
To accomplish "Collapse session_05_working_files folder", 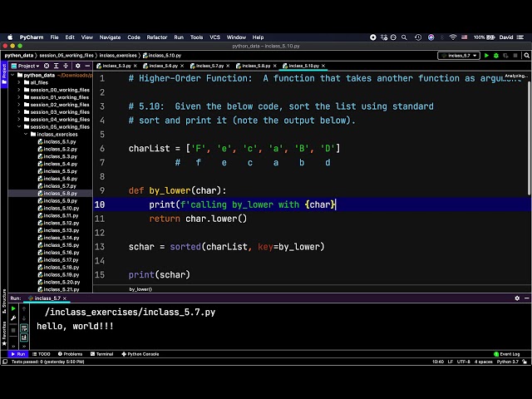I will [x=19, y=127].
